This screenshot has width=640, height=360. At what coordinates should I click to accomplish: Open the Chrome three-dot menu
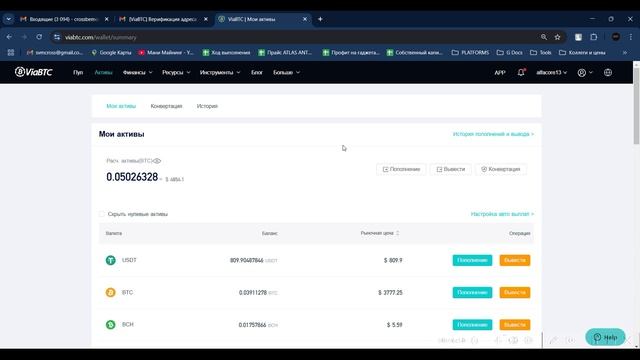(631, 37)
